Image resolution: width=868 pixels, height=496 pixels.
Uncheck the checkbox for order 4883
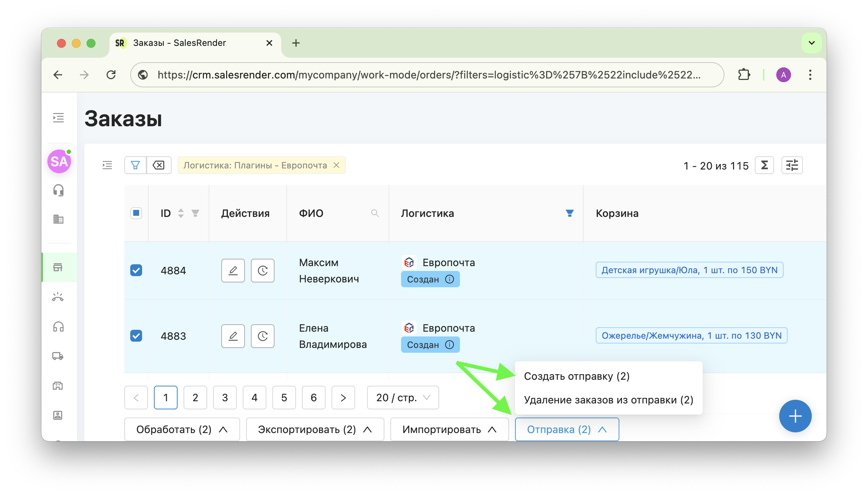[136, 336]
